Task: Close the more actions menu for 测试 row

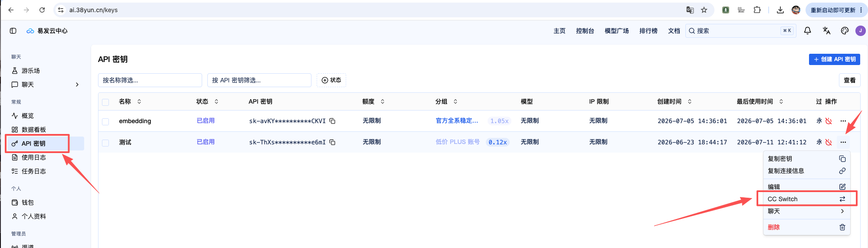Action: coord(843,142)
